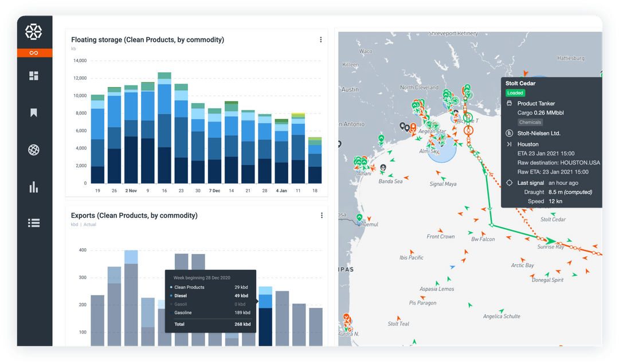Open the analytics bar-chart icon in the sidebar

[34, 186]
